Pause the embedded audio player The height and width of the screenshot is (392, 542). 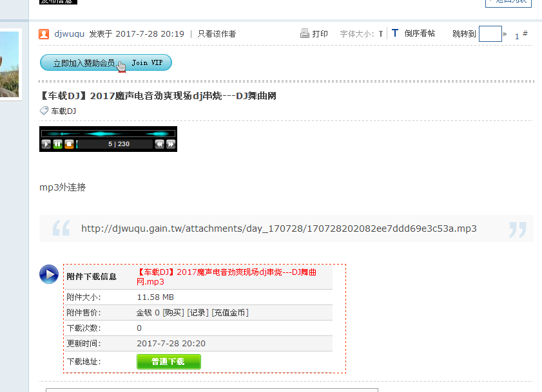[x=58, y=144]
